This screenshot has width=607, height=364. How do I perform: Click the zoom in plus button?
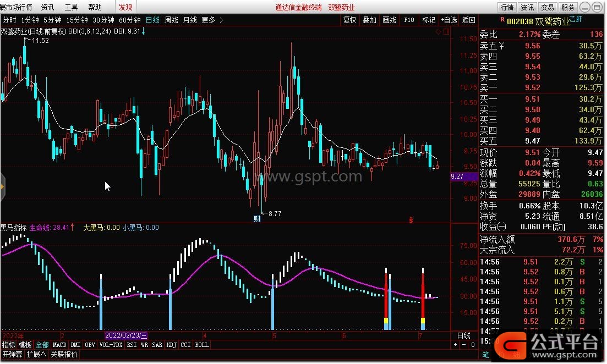click(x=455, y=345)
